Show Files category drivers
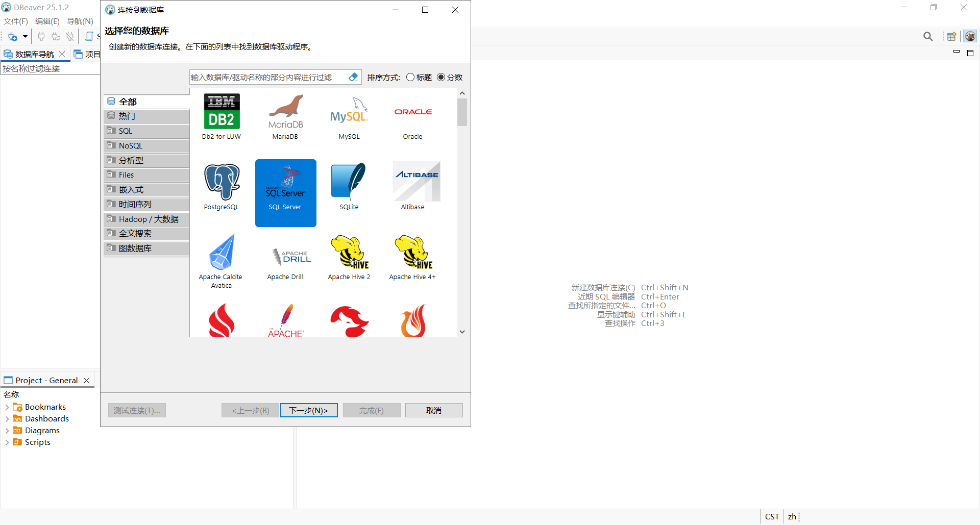This screenshot has height=525, width=980. coord(146,175)
